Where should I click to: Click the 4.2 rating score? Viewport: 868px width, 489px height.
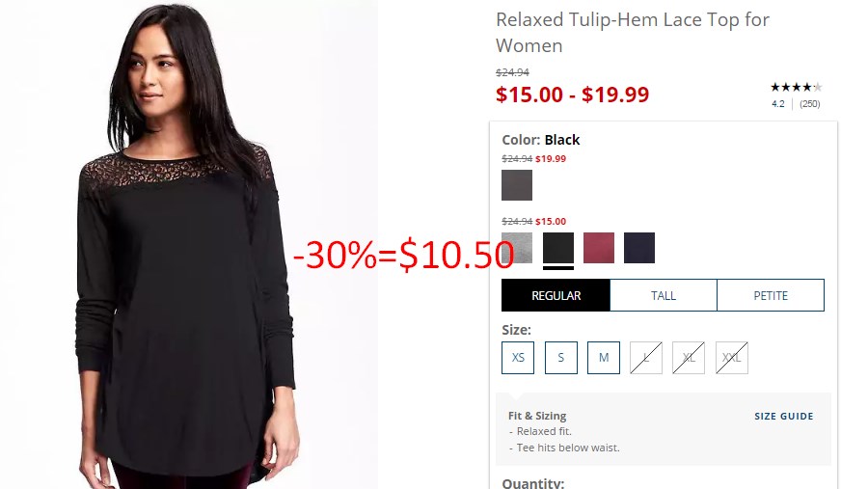(777, 103)
